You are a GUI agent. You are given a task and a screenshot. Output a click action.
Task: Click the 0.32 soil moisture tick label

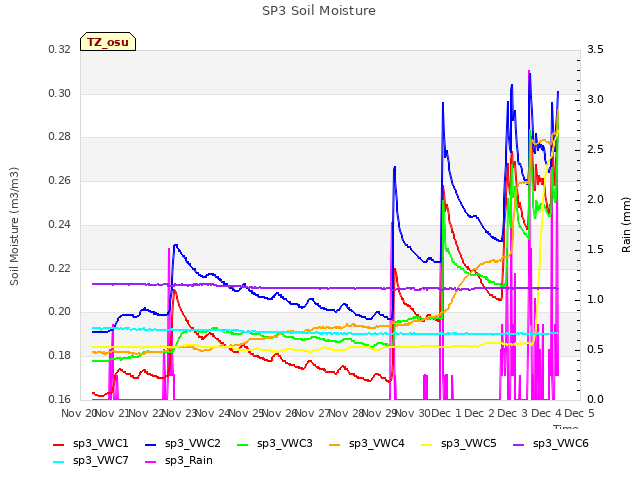tap(60, 50)
